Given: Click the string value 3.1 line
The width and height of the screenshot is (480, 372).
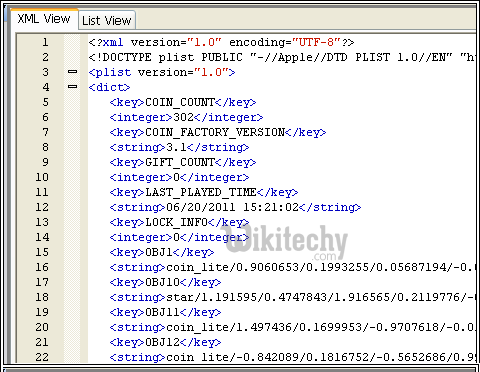Looking at the screenshot, I should point(179,147).
